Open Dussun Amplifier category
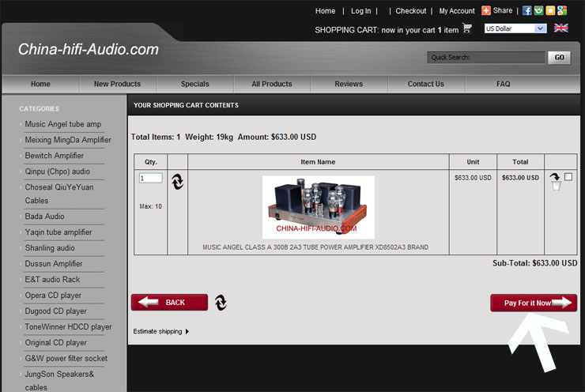The width and height of the screenshot is (585, 392). 53,264
